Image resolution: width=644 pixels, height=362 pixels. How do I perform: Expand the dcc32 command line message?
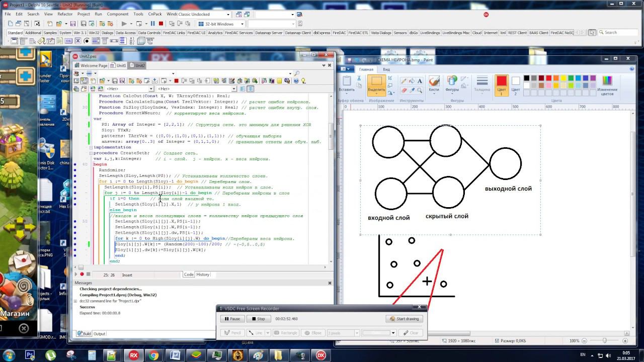pos(75,301)
